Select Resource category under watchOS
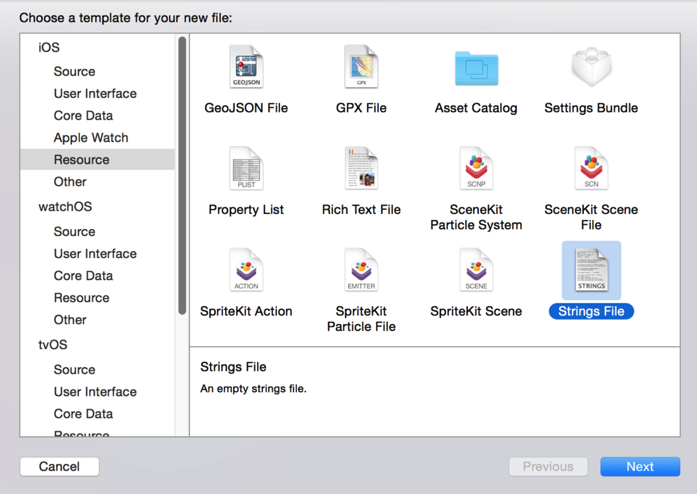Screen dimensions: 697x494 coord(81,297)
